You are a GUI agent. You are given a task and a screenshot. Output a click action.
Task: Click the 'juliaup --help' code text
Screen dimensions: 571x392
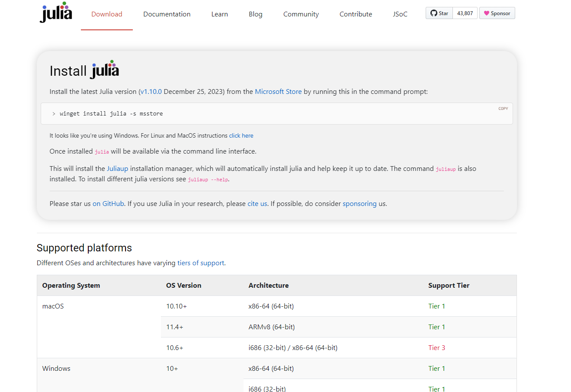(x=208, y=180)
